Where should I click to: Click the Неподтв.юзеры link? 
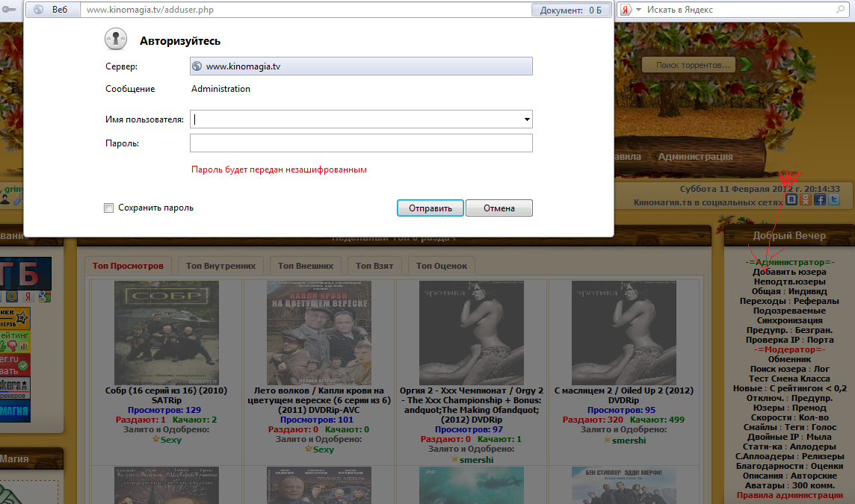point(789,281)
